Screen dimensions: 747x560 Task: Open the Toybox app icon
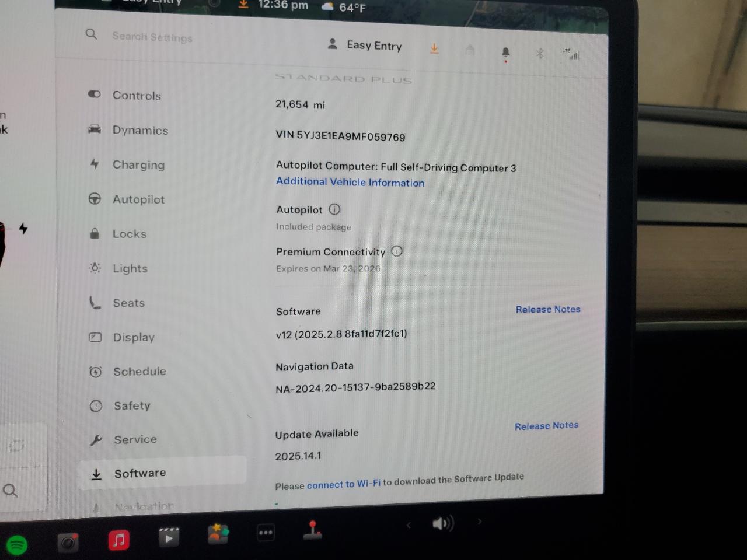click(x=218, y=534)
